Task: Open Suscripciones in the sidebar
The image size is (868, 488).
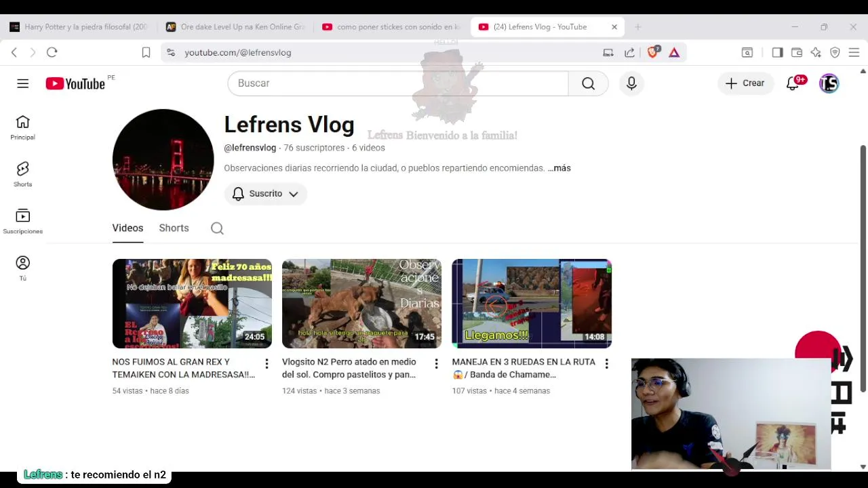Action: 22,222
